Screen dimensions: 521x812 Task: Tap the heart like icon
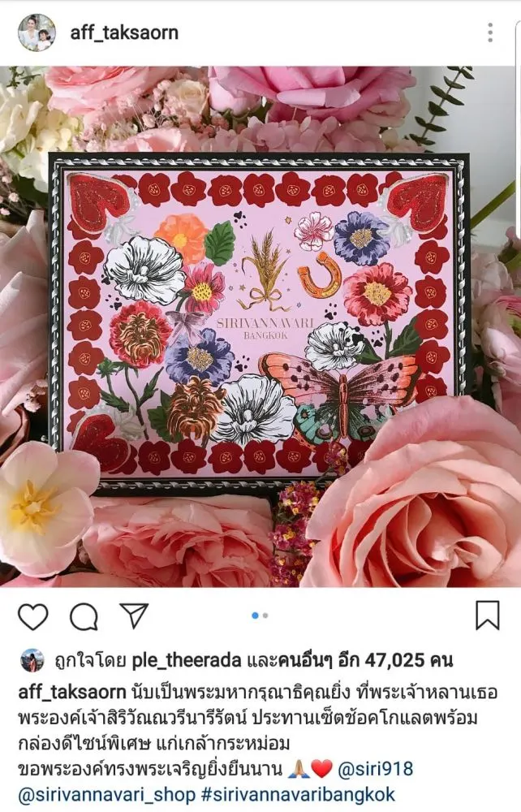coord(33,616)
